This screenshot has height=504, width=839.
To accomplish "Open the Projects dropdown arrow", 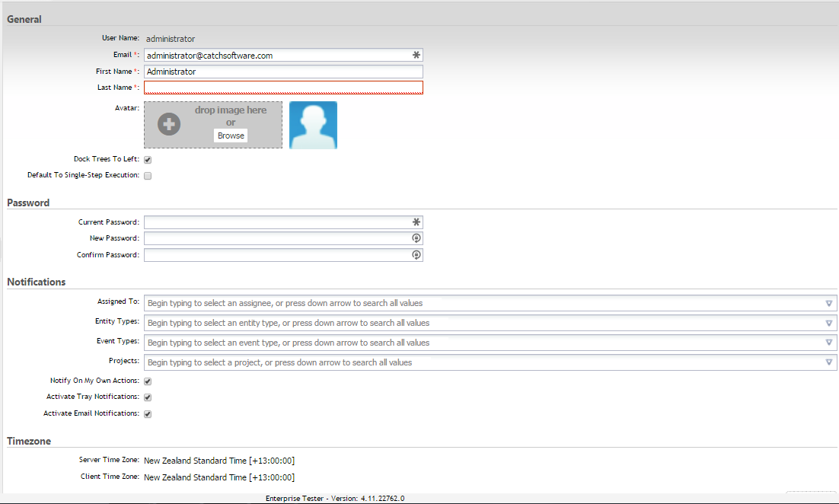I will (x=829, y=362).
